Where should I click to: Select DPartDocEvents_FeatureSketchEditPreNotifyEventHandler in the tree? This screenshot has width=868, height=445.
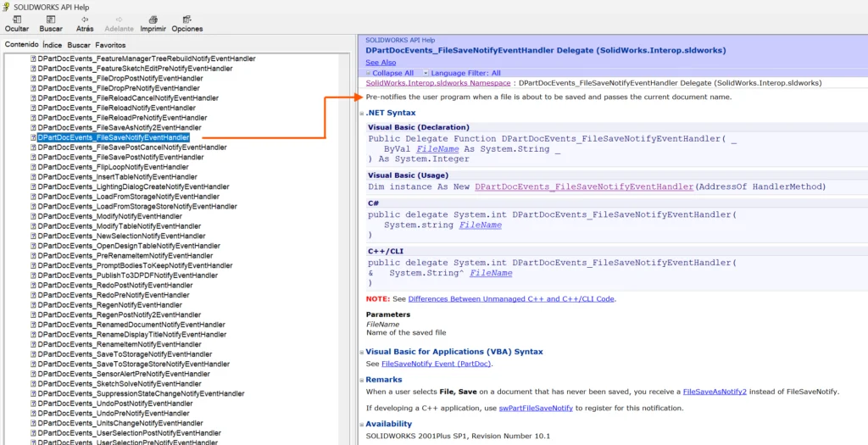coord(135,69)
